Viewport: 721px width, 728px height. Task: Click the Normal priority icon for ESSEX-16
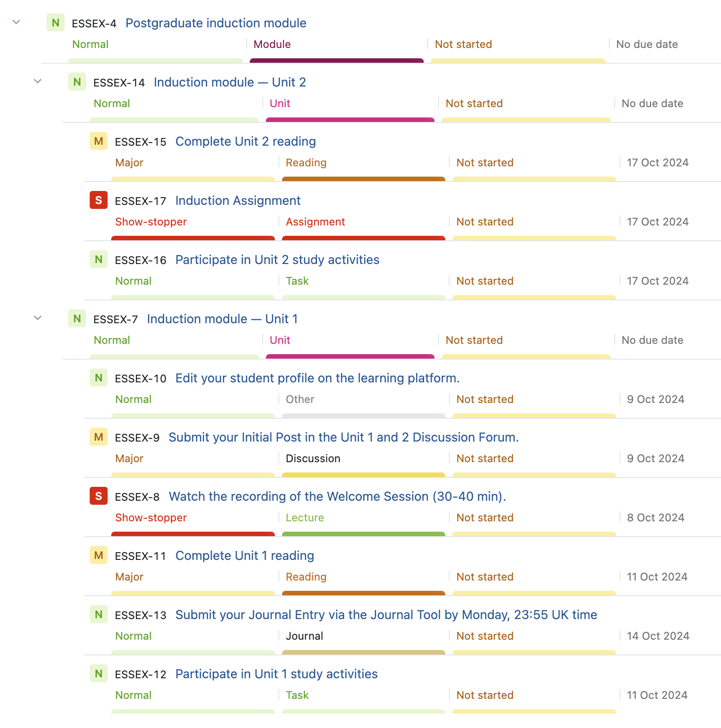pyautogui.click(x=99, y=260)
